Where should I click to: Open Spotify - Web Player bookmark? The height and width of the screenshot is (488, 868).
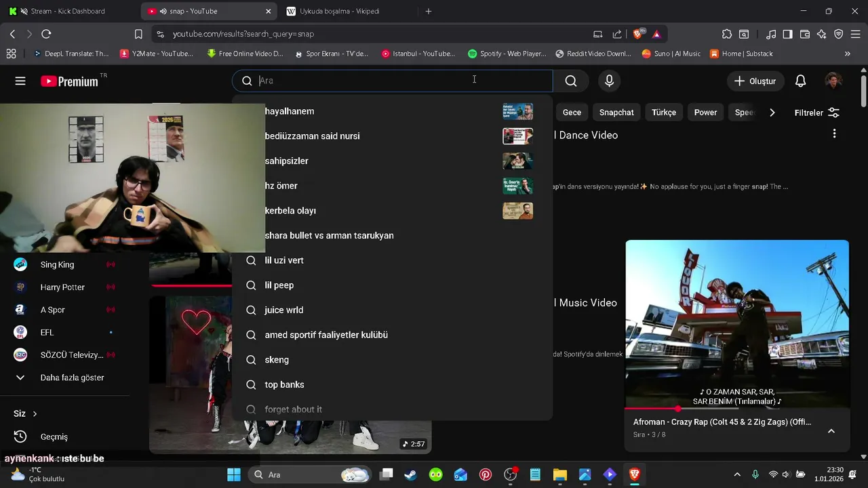point(507,54)
